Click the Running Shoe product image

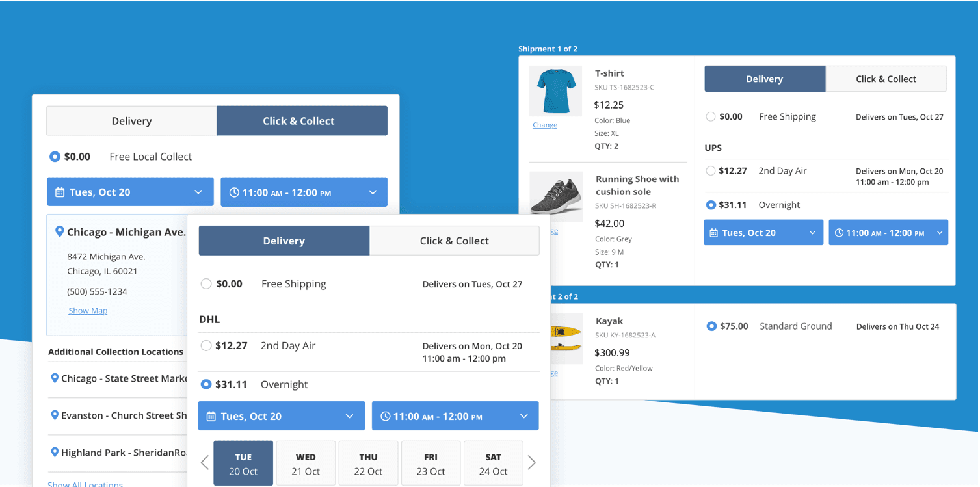click(555, 194)
